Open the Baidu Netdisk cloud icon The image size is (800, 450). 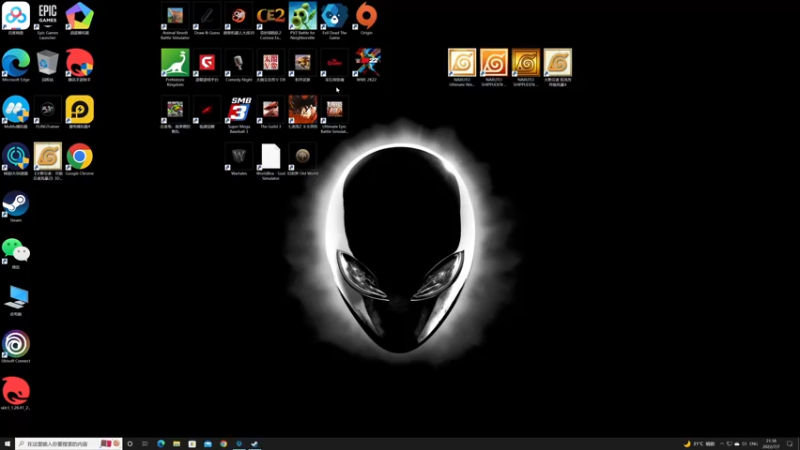[16, 18]
